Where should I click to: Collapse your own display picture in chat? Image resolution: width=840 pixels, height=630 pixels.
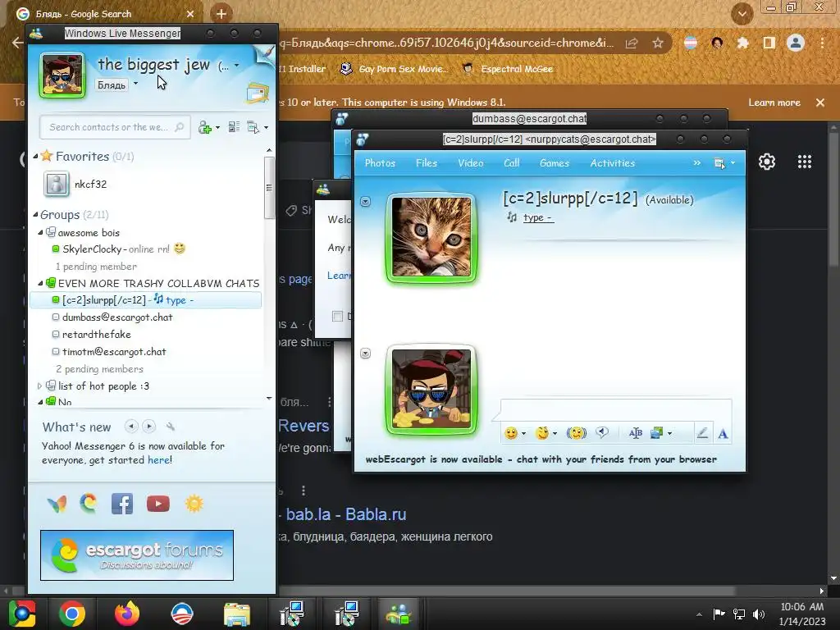tap(365, 353)
